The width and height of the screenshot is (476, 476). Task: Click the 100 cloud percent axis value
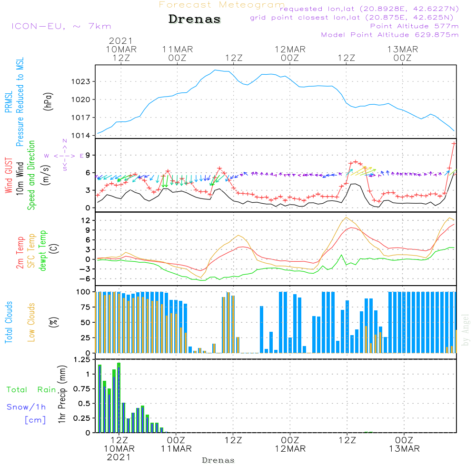pos(83,292)
